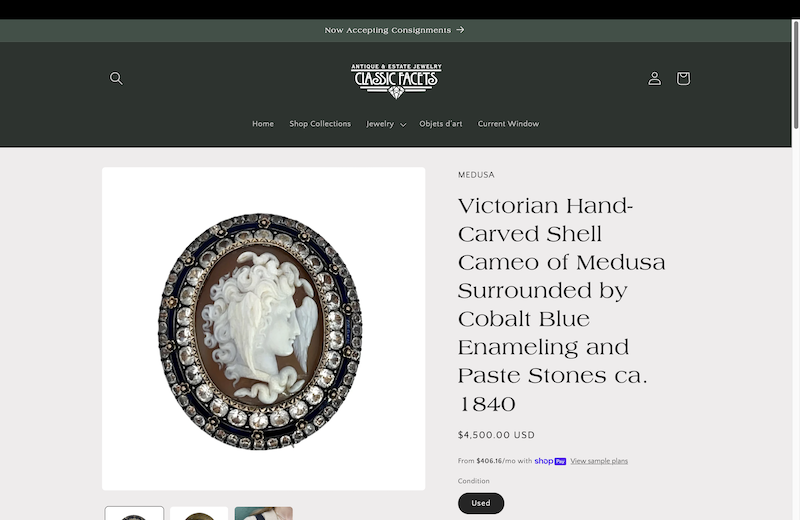The image size is (800, 520).
Task: Select the second product thumbnail
Action: (199, 513)
